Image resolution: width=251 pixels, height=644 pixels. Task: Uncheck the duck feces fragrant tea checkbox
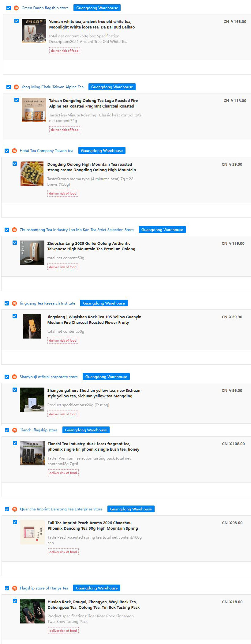tap(15, 443)
